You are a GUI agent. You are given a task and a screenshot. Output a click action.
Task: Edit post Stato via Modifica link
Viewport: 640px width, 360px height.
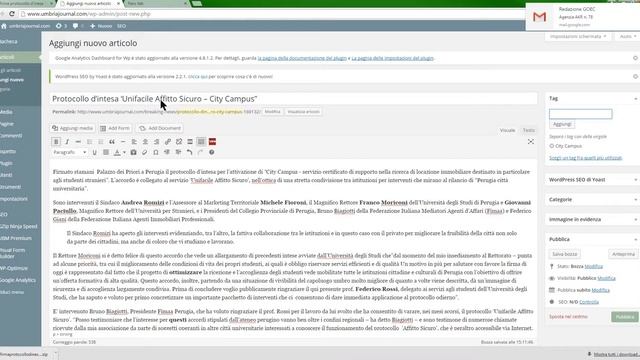pos(593,266)
